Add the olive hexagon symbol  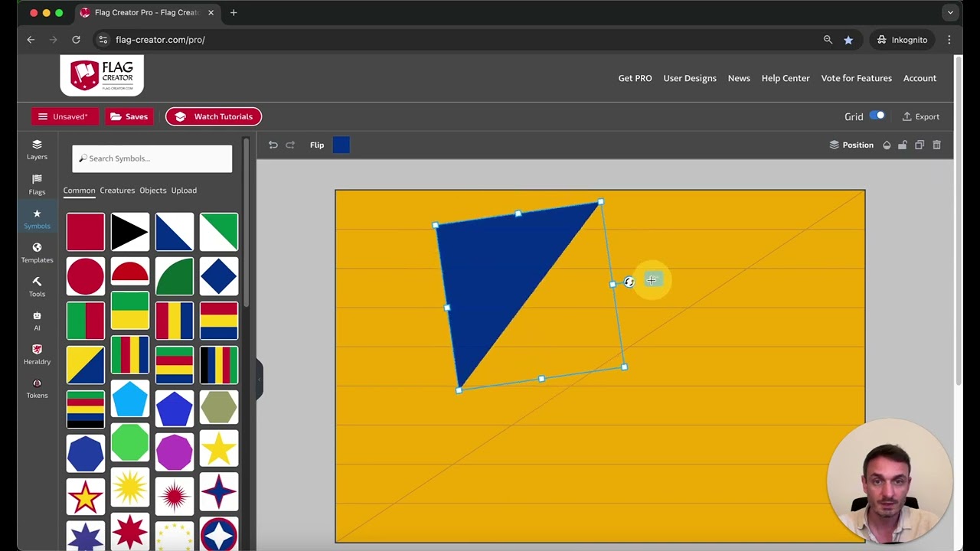click(218, 407)
